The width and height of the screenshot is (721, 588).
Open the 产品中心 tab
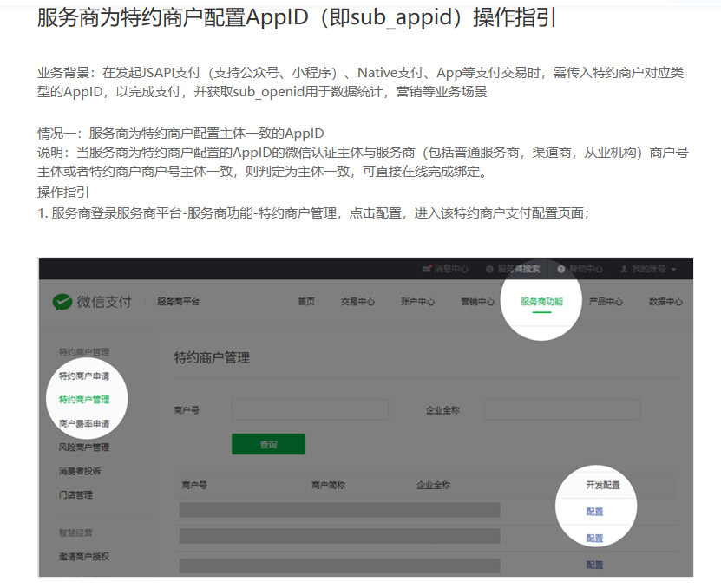click(606, 302)
